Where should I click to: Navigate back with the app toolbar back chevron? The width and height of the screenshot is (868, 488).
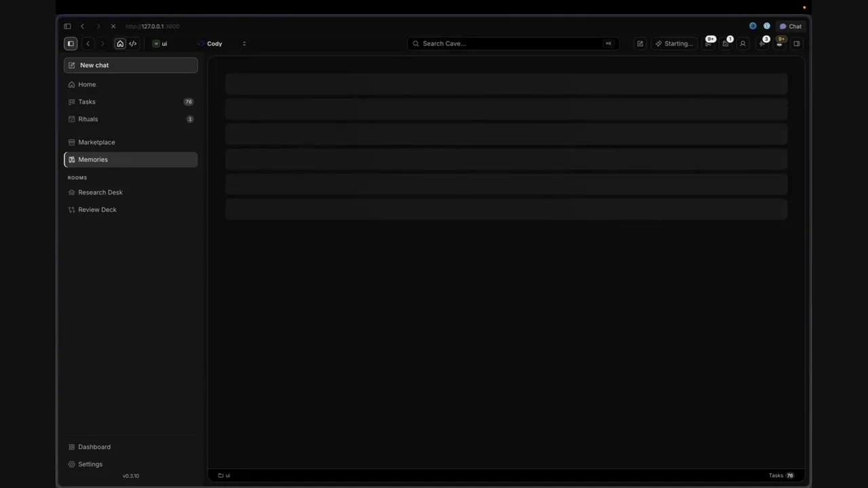click(88, 43)
